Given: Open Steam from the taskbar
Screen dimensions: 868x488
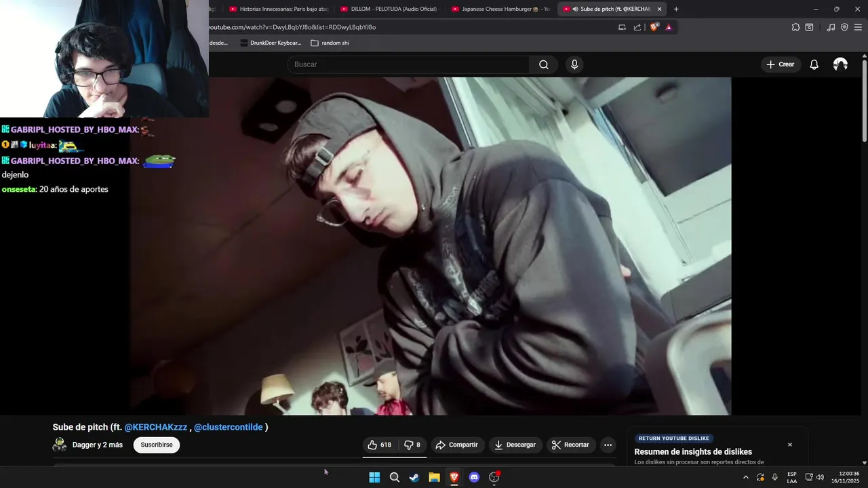Looking at the screenshot, I should (x=414, y=477).
